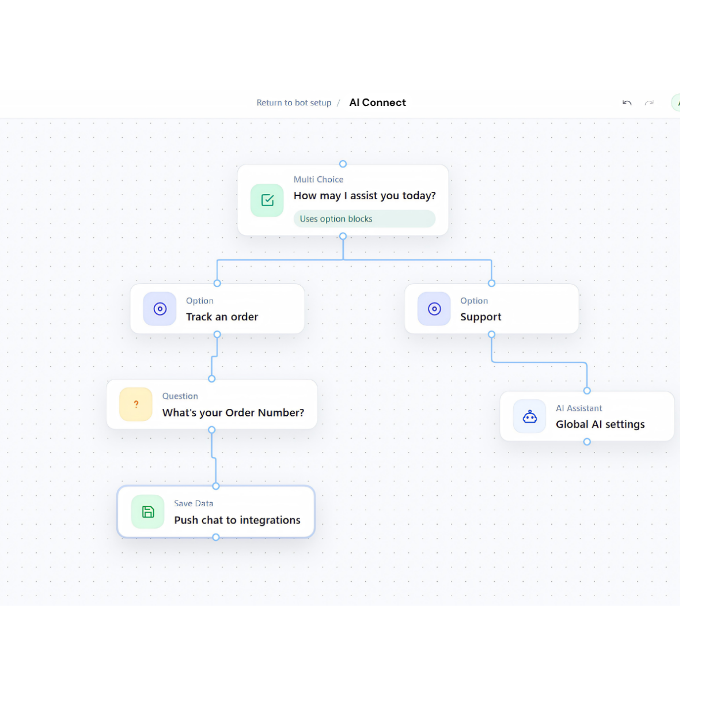The image size is (728, 728).
Task: Click the 'Question' block type label
Action: click(180, 396)
